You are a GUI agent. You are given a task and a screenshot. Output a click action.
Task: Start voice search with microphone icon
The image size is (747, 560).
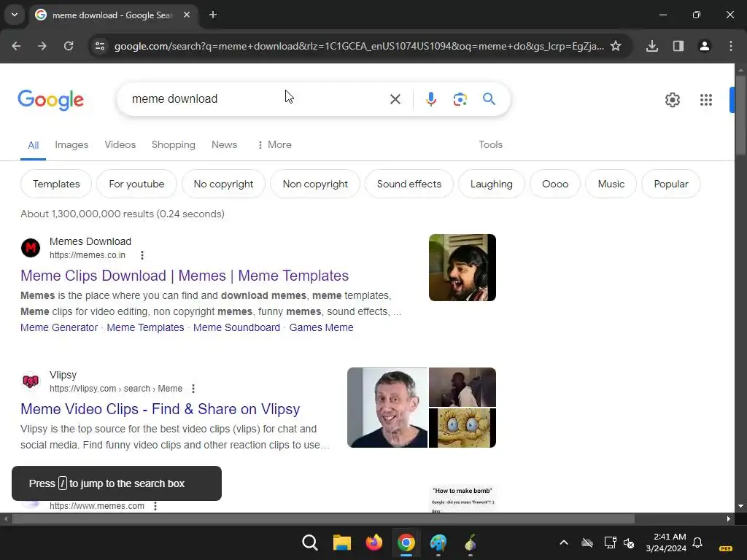coord(430,99)
